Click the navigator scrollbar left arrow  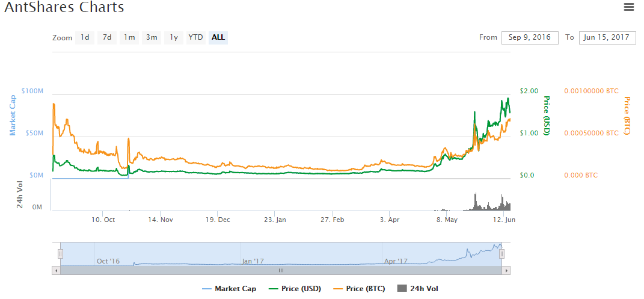coord(56,271)
